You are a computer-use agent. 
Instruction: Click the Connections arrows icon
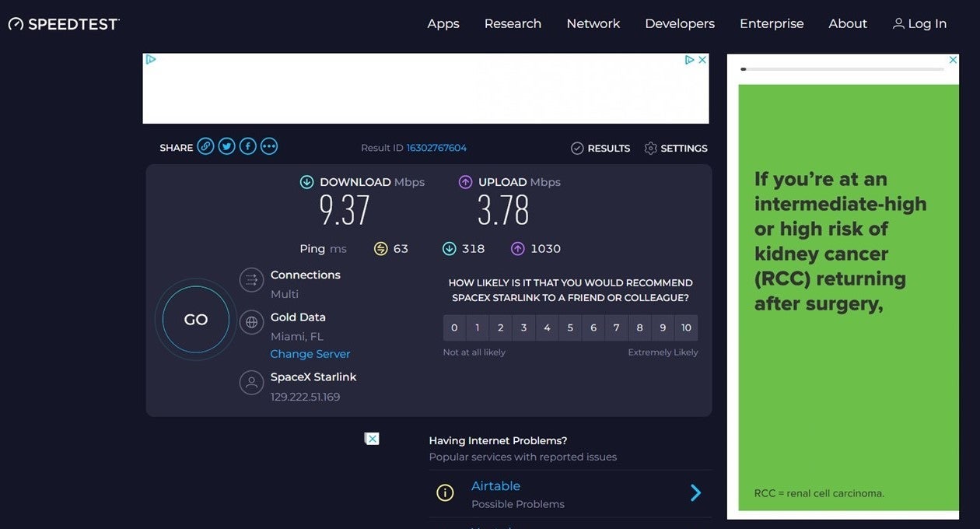pyautogui.click(x=251, y=280)
